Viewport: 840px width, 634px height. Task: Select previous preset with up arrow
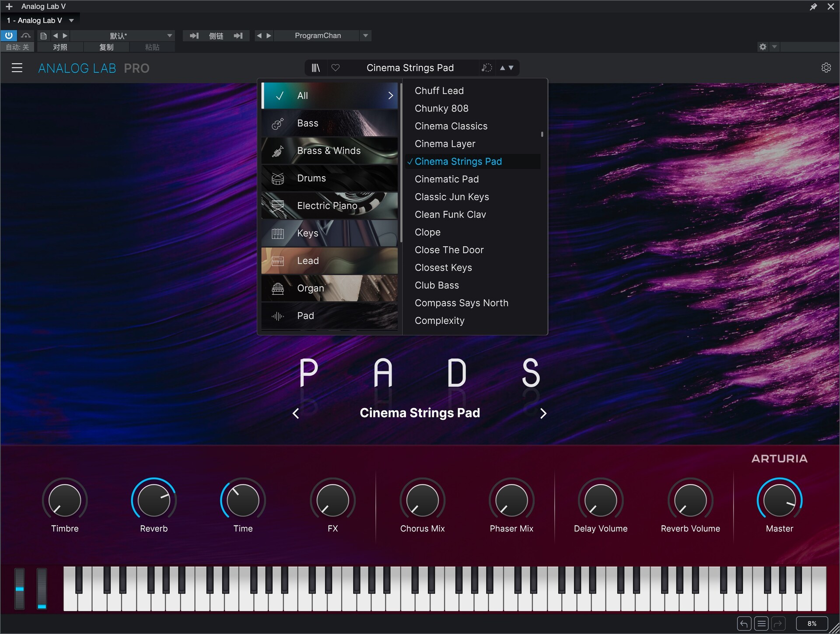coord(502,68)
